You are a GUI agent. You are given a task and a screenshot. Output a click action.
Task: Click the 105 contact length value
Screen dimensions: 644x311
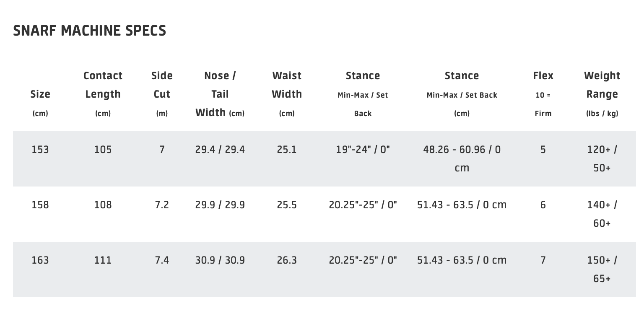pos(103,150)
